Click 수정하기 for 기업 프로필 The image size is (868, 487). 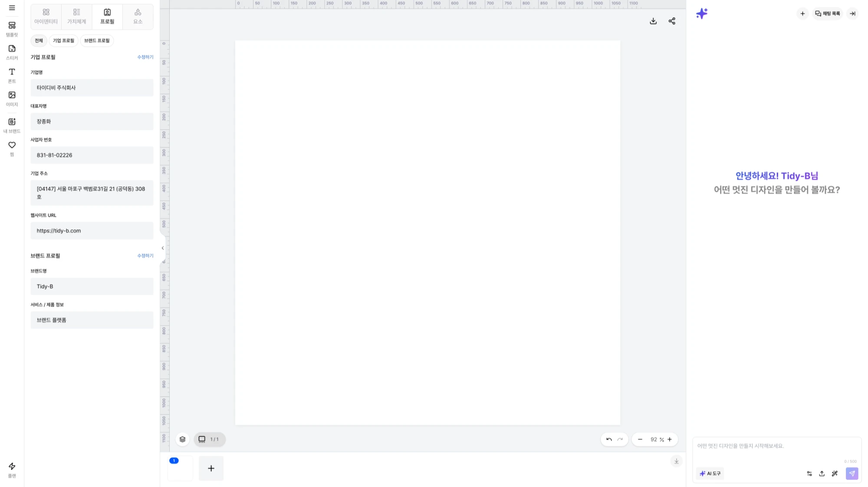pyautogui.click(x=145, y=57)
